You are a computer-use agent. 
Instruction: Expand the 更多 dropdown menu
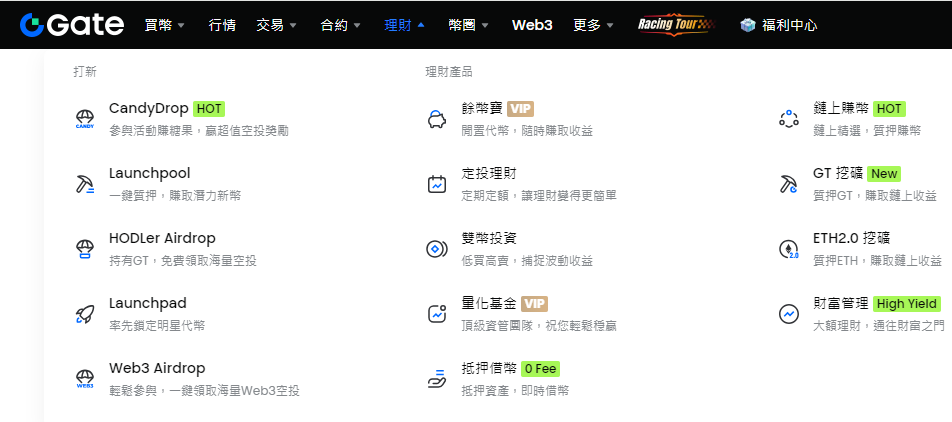[594, 25]
